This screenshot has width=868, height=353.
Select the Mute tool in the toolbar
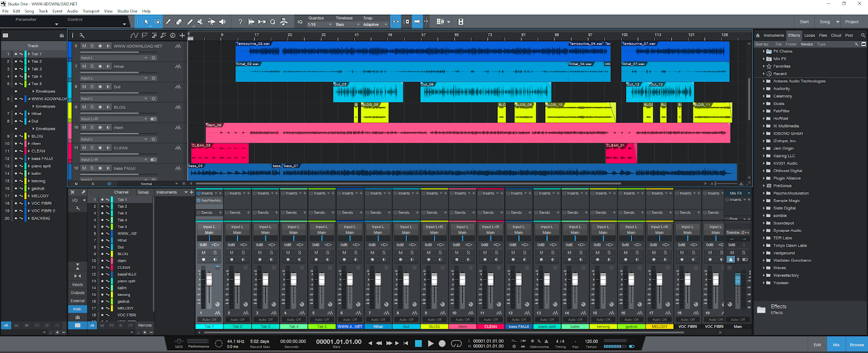tap(200, 22)
